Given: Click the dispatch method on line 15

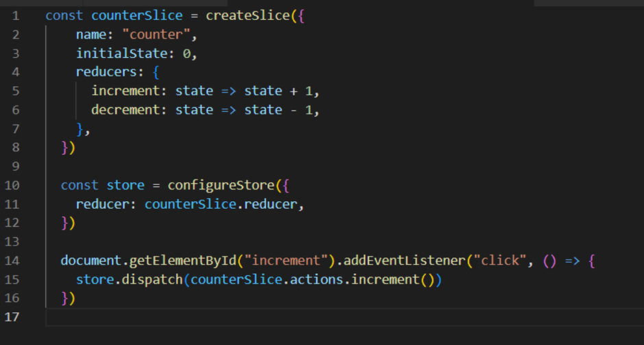Looking at the screenshot, I should (152, 279).
